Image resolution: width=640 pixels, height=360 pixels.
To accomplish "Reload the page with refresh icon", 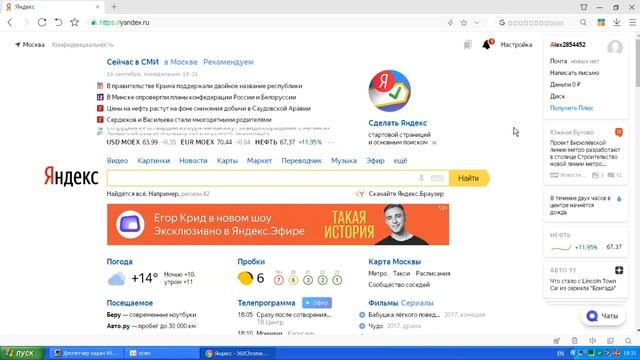I will pyautogui.click(x=42, y=22).
